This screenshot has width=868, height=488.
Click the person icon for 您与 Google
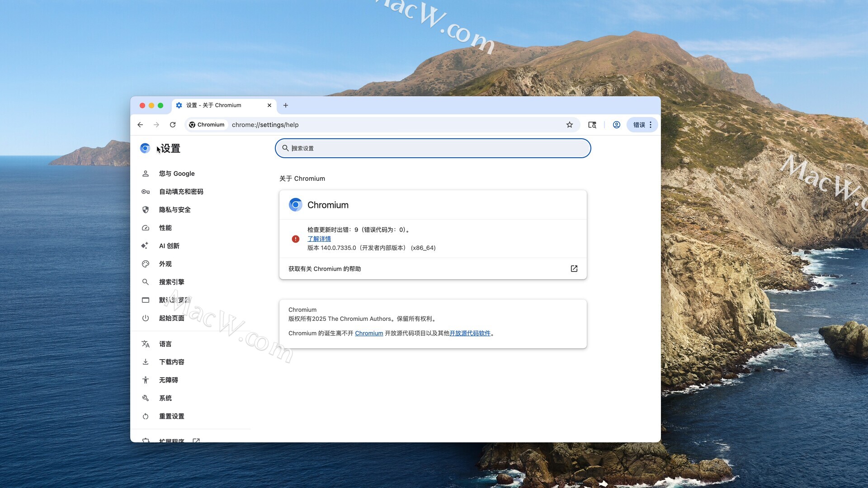click(146, 174)
